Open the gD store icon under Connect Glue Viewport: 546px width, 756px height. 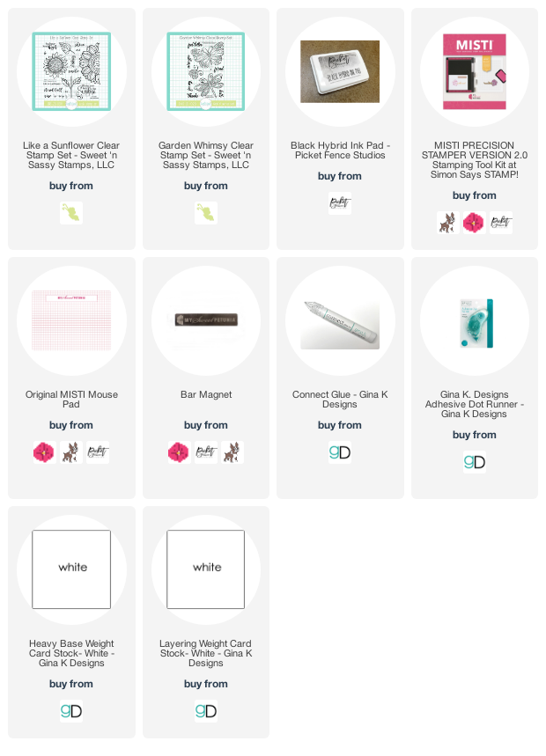340,452
